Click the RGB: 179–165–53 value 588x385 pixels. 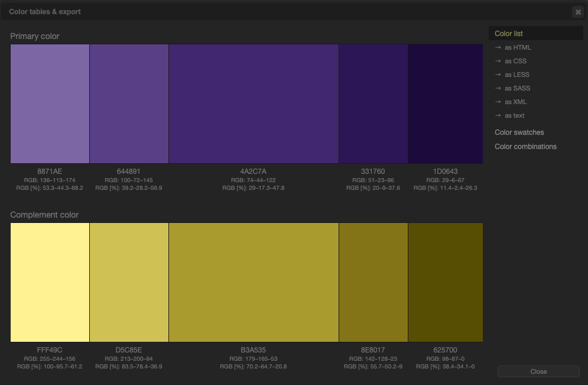[x=253, y=359]
